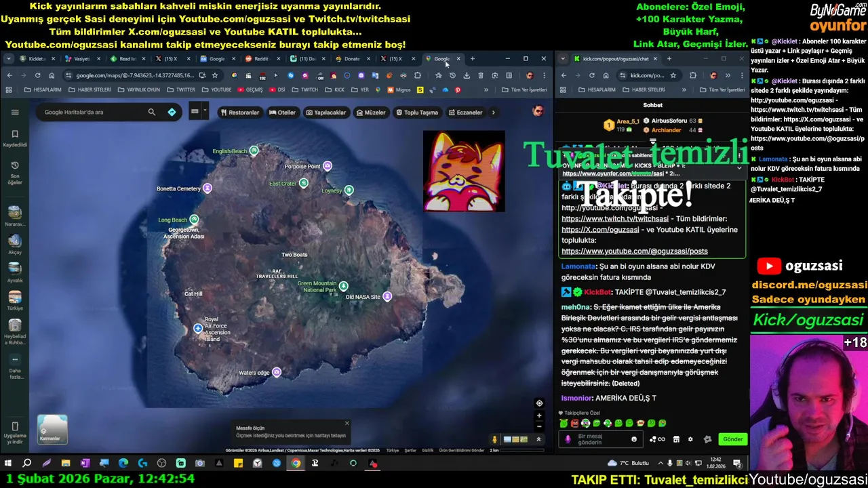
Task: Click the Google Maps search magnifier icon
Action: pyautogui.click(x=152, y=112)
